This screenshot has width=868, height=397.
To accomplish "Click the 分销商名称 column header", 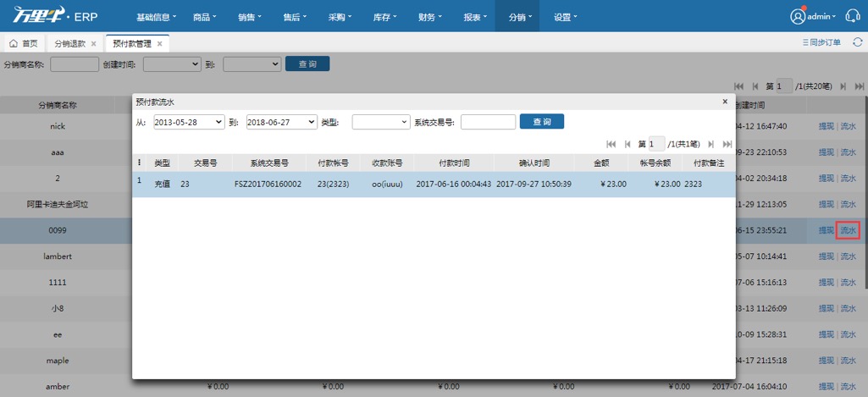I will tap(58, 105).
